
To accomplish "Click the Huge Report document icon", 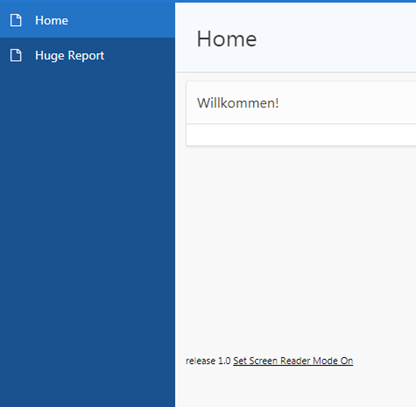I will click(16, 55).
